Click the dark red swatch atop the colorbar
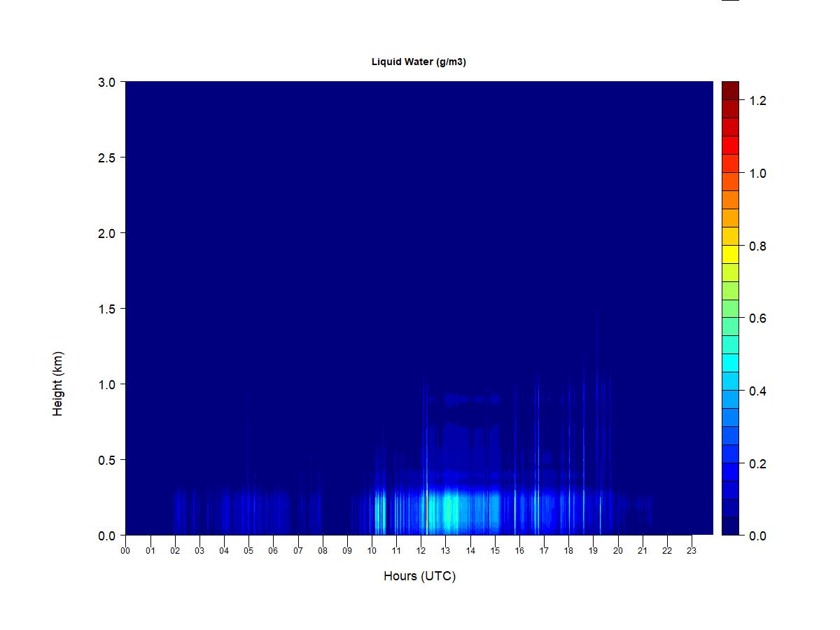The image size is (840, 630). [730, 90]
